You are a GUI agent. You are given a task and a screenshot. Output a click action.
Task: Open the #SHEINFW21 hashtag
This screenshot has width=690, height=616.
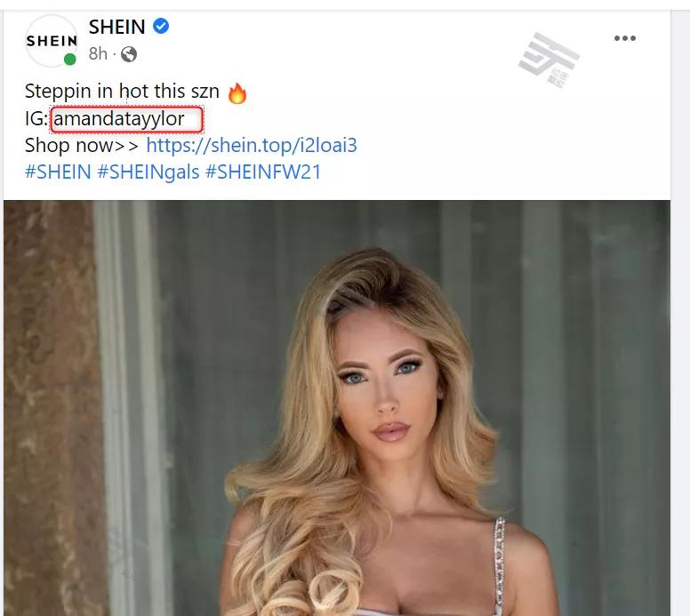pyautogui.click(x=263, y=172)
